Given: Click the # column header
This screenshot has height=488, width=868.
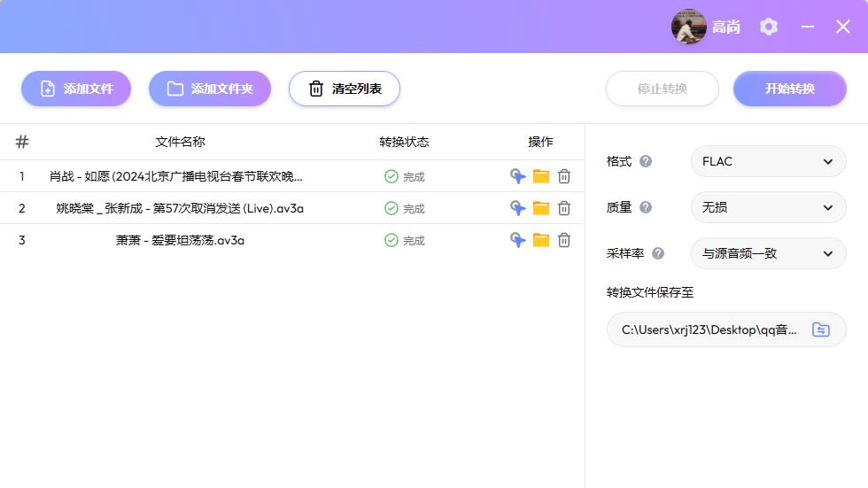Looking at the screenshot, I should pyautogui.click(x=22, y=142).
